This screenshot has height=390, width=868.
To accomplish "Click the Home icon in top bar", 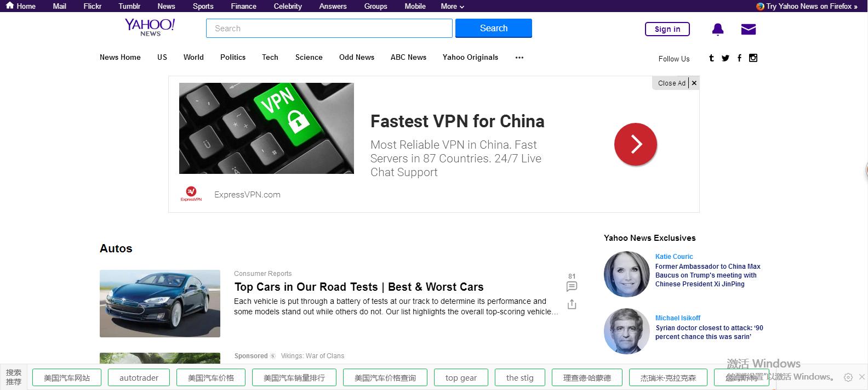I will pos(10,5).
